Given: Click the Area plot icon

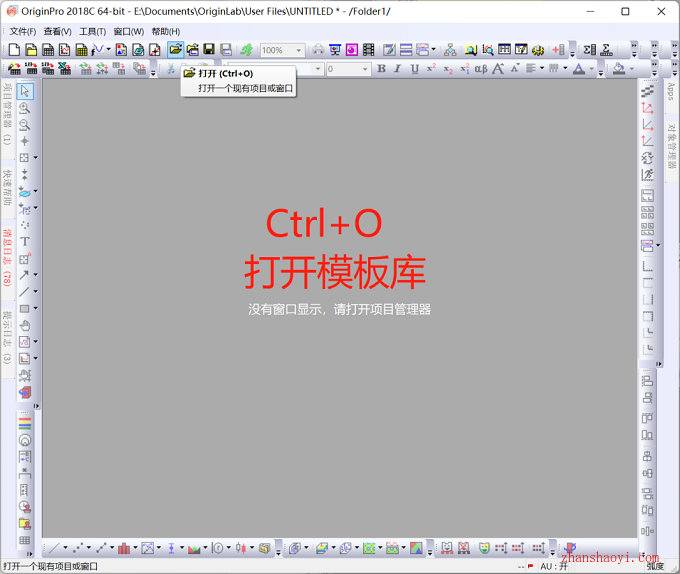Looking at the screenshot, I should 194,548.
